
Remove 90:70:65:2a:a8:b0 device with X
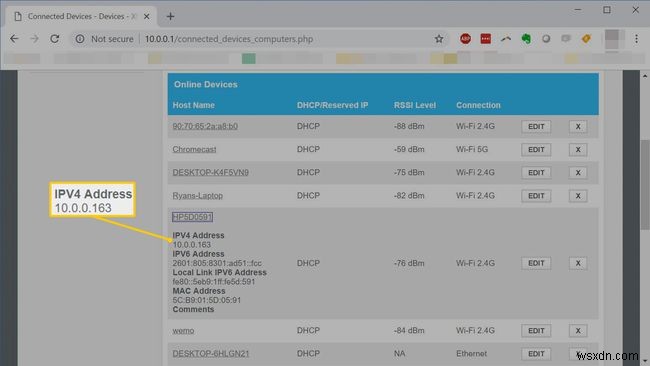click(x=578, y=126)
